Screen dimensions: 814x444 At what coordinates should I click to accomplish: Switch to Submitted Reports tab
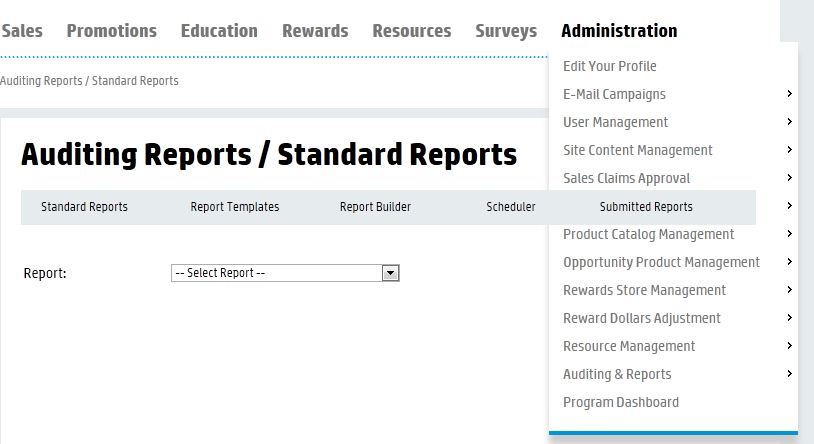click(x=646, y=207)
